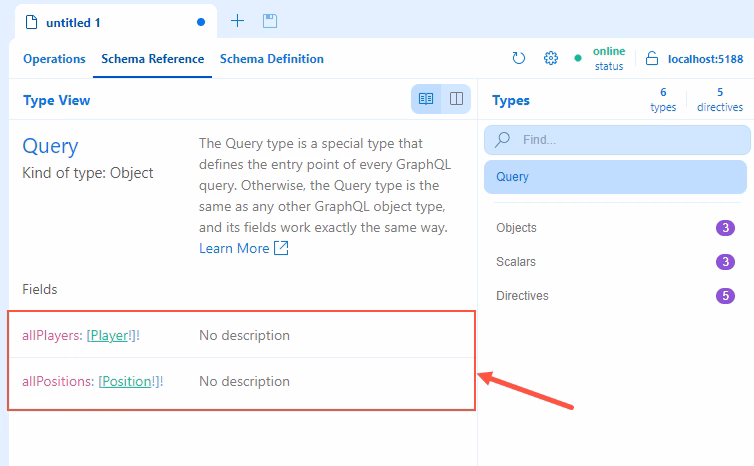754x466 pixels.
Task: Select the Query type in Types list
Action: [x=615, y=177]
